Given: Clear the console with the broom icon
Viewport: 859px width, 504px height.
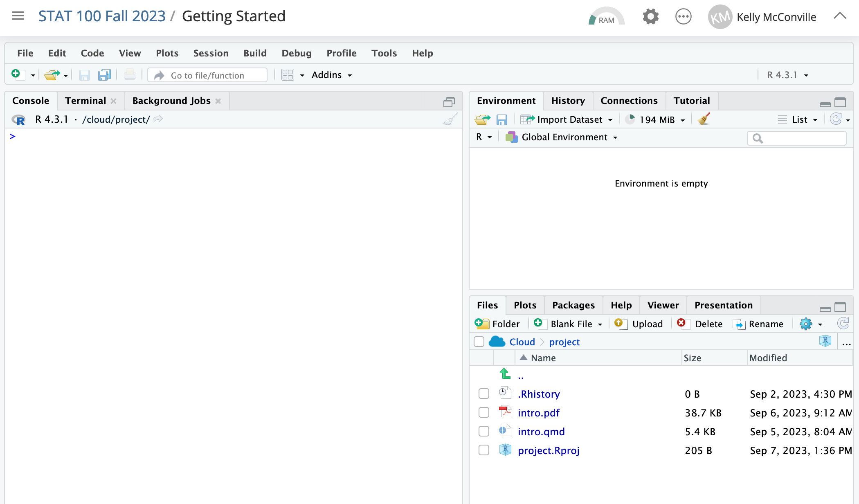Looking at the screenshot, I should click(449, 119).
